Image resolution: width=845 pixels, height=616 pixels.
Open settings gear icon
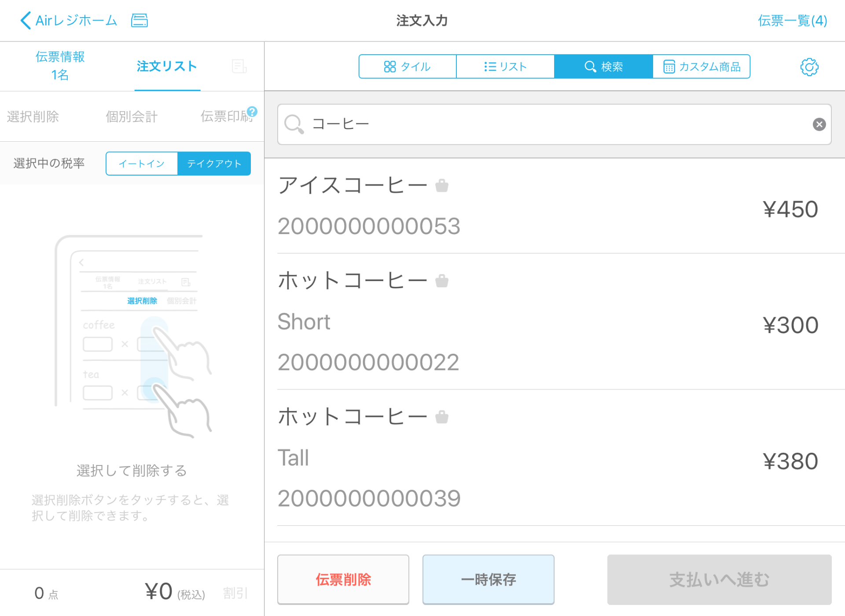click(x=809, y=67)
